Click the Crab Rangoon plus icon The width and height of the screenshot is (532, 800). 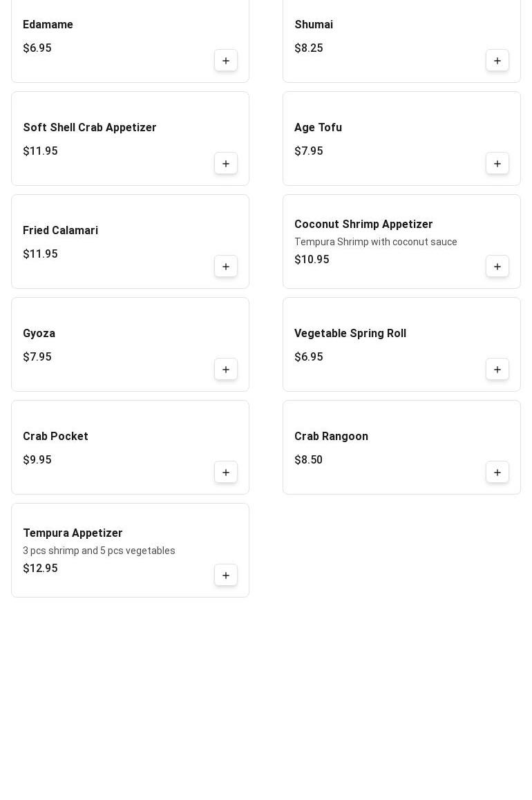coord(497,473)
